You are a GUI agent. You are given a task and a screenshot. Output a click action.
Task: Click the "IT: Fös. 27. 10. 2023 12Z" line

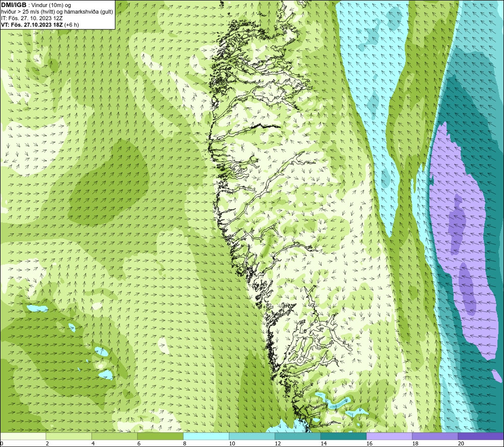[32, 18]
